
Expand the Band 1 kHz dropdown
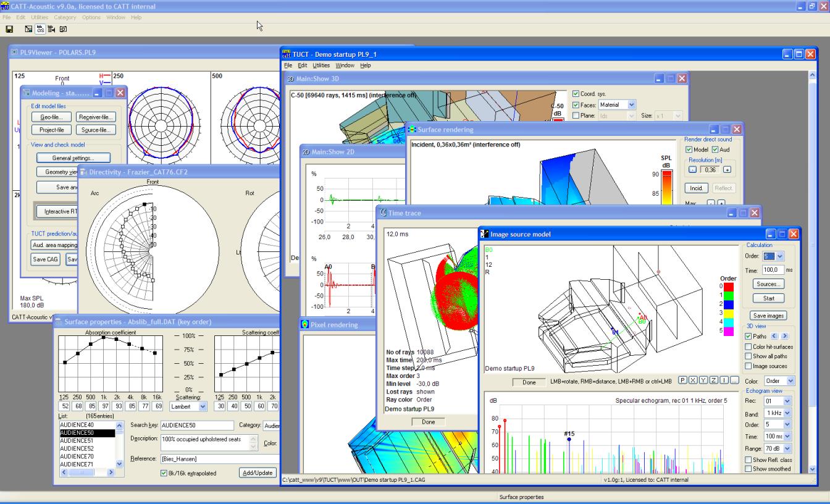[x=787, y=413]
